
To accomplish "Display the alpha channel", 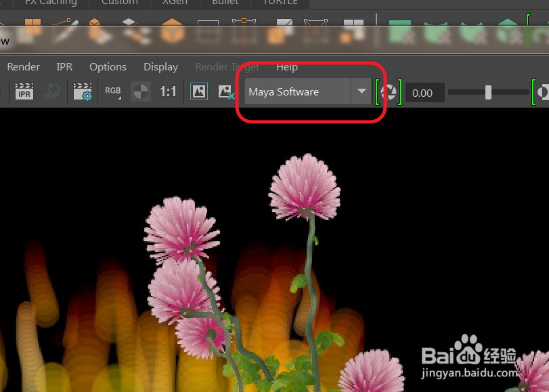I will tap(140, 91).
